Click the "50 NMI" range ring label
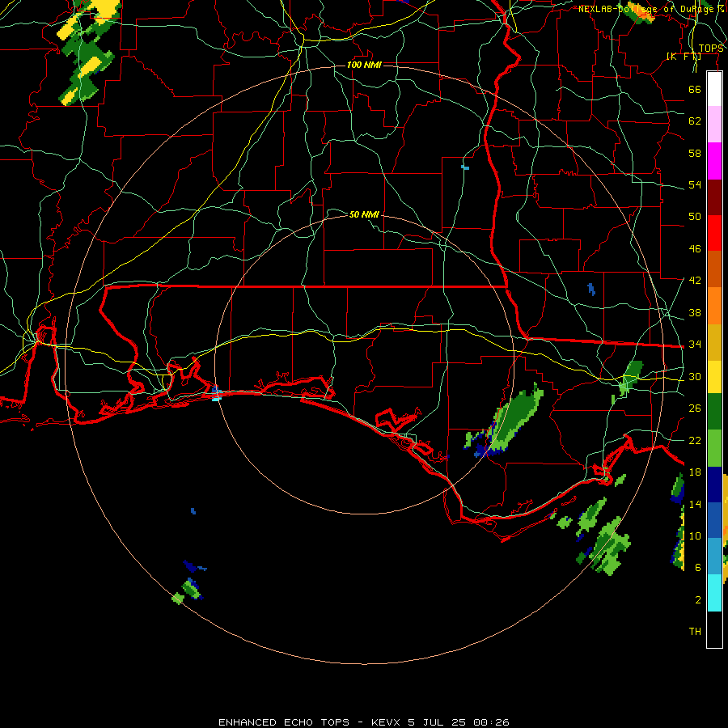Image resolution: width=728 pixels, height=728 pixels. click(364, 214)
